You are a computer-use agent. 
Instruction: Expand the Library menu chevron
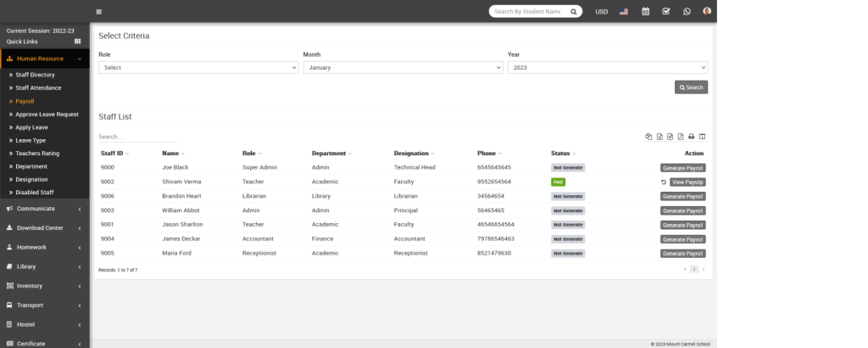point(80,267)
